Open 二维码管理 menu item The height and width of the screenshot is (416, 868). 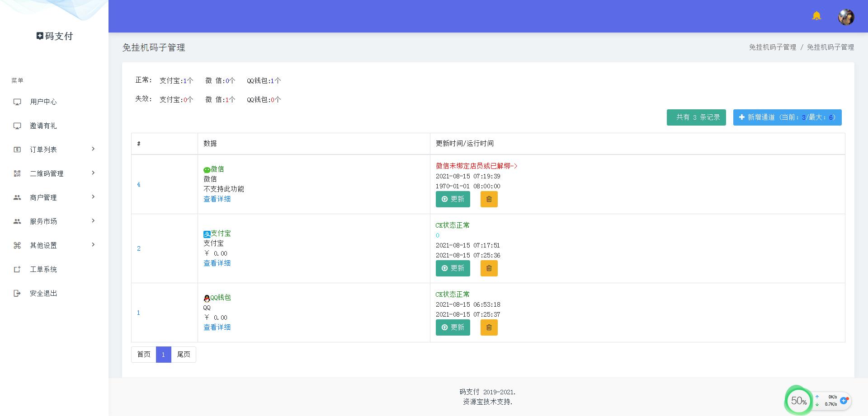54,173
